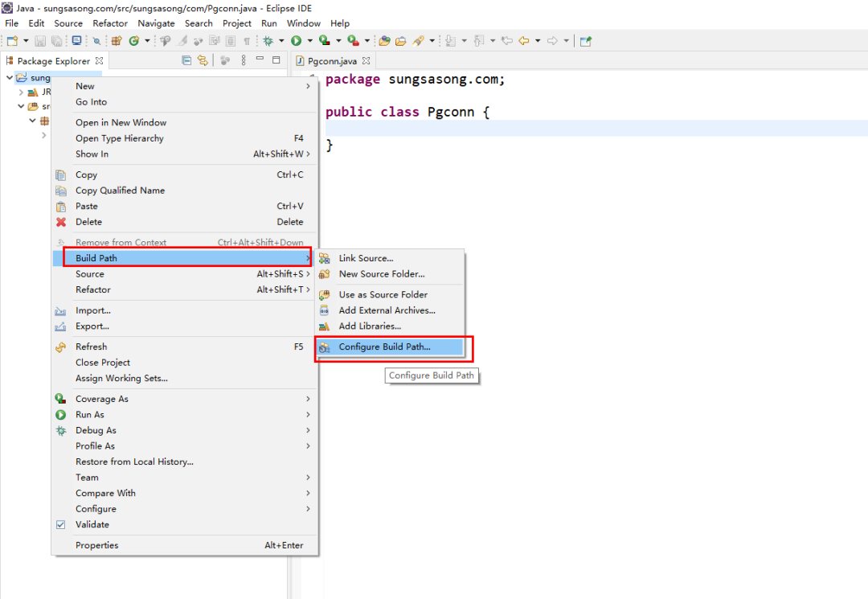868x599 pixels.
Task: Collapse All in Package Explorer
Action: click(186, 60)
